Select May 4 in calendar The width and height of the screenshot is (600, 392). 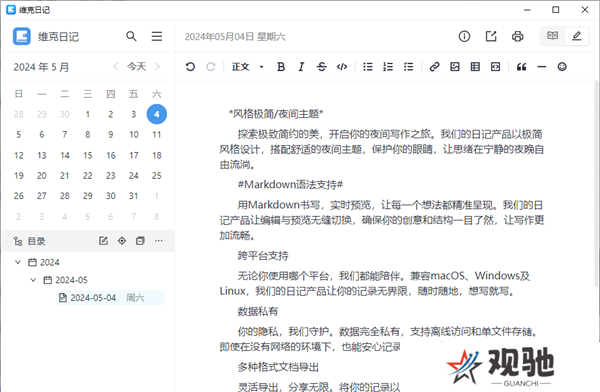(157, 114)
